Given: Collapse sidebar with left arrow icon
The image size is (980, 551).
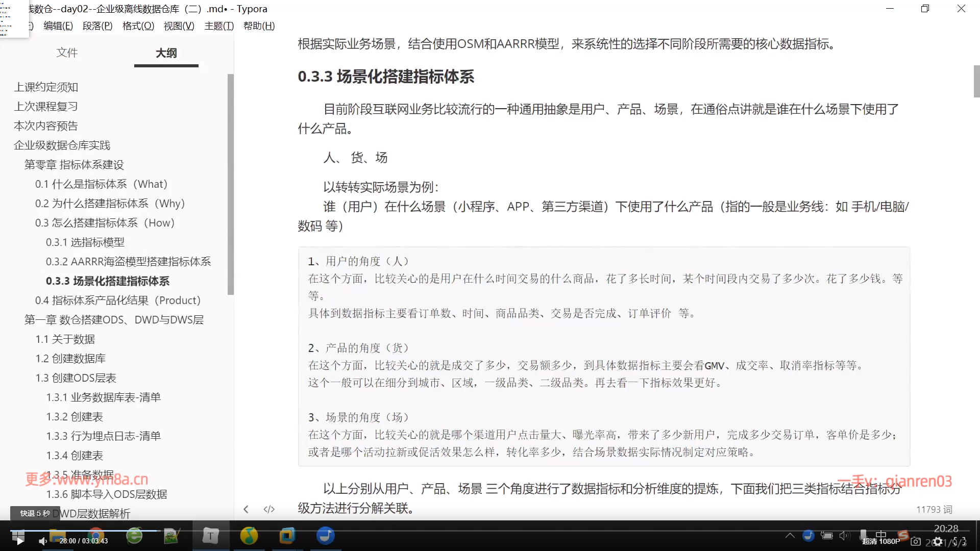Looking at the screenshot, I should [x=246, y=509].
